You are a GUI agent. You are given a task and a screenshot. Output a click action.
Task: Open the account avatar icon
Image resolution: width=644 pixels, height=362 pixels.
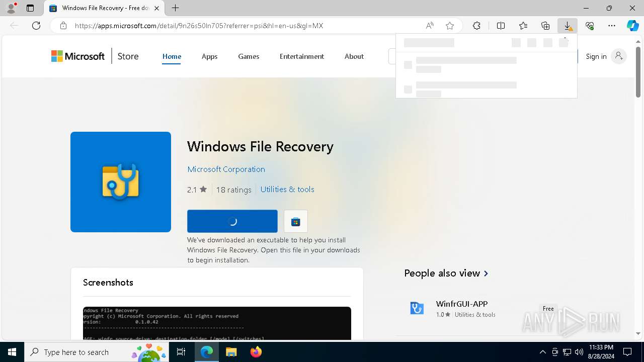point(619,56)
